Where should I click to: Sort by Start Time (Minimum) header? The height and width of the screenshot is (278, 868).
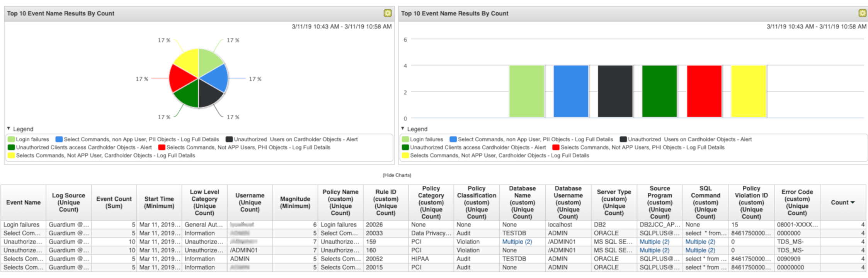pos(159,202)
